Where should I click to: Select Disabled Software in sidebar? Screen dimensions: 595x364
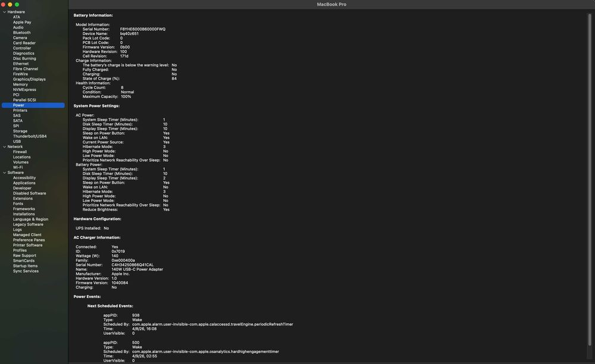click(x=29, y=193)
